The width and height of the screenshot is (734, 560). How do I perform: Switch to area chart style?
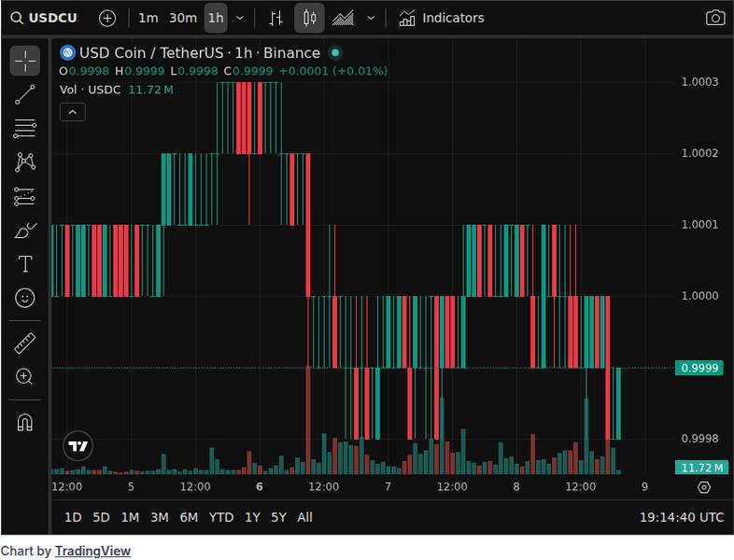(x=343, y=19)
